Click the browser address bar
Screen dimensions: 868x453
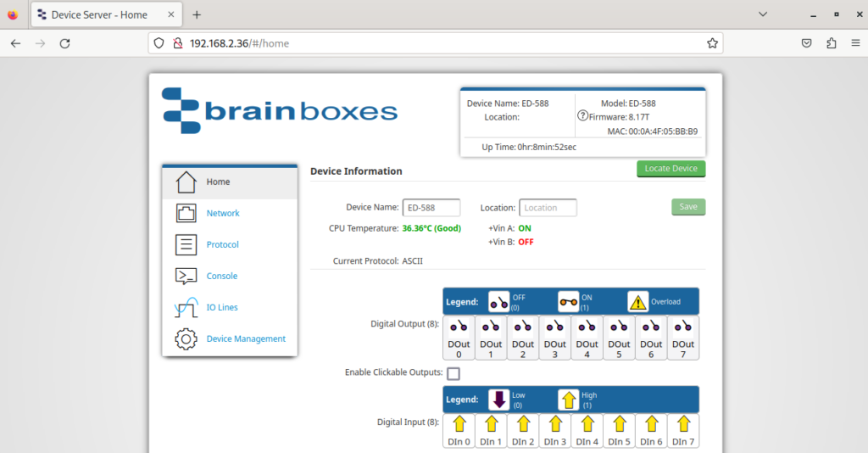pos(436,43)
